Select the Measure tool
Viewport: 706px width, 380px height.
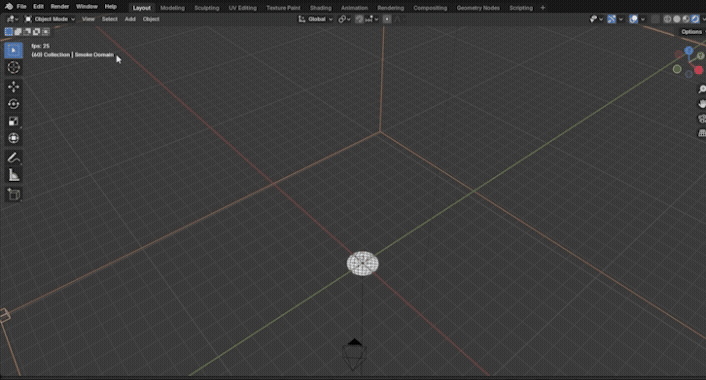pos(14,175)
